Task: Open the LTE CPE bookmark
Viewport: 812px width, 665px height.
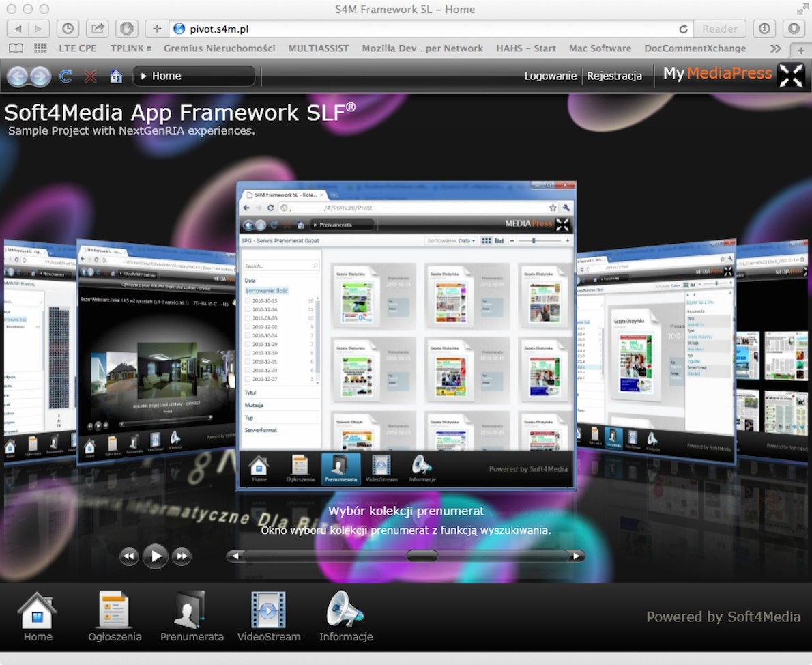Action: point(78,48)
